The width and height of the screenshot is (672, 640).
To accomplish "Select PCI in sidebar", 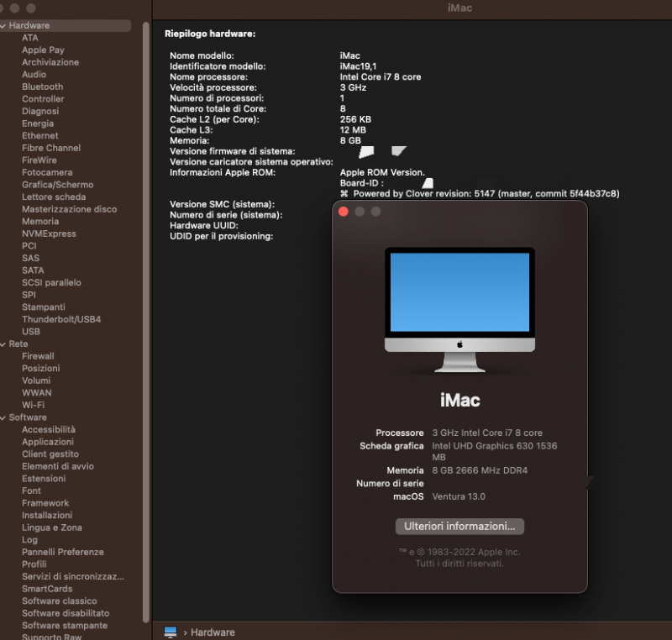I will [x=29, y=246].
